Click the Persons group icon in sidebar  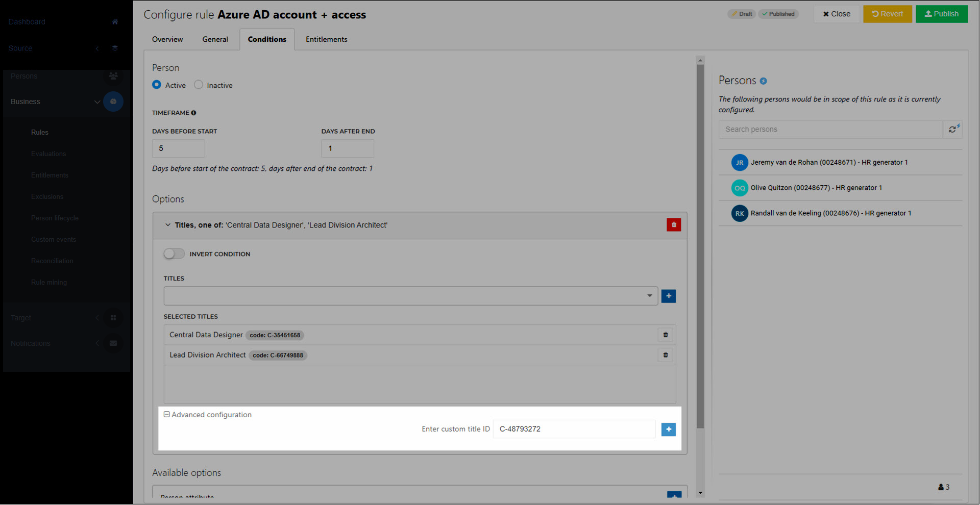click(113, 76)
